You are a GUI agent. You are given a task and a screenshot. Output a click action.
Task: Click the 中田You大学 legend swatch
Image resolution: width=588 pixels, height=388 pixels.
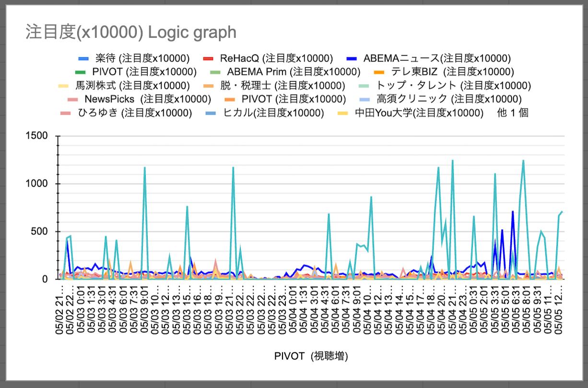pos(343,114)
